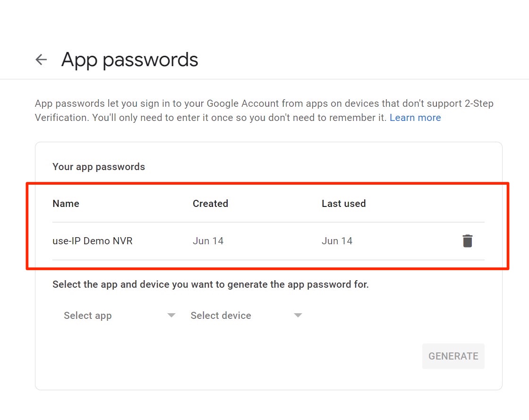
Task: Click the back arrow icon
Action: (x=42, y=60)
